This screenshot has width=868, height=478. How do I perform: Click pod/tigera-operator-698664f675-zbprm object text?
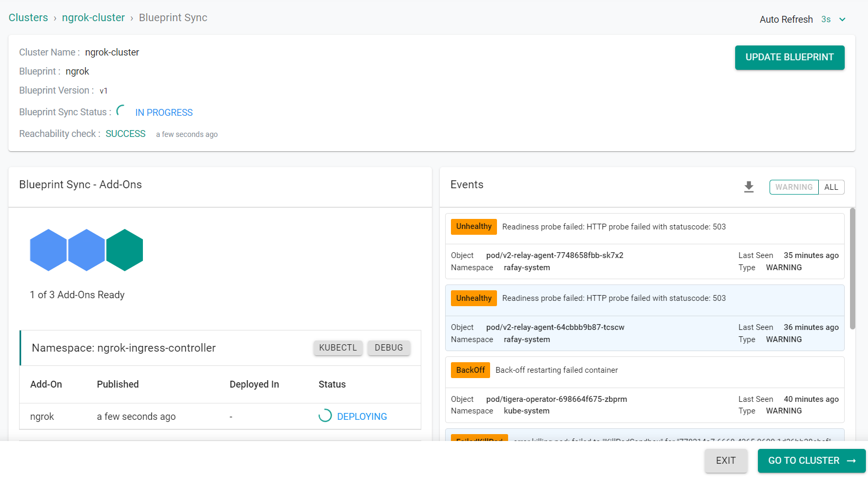click(557, 399)
